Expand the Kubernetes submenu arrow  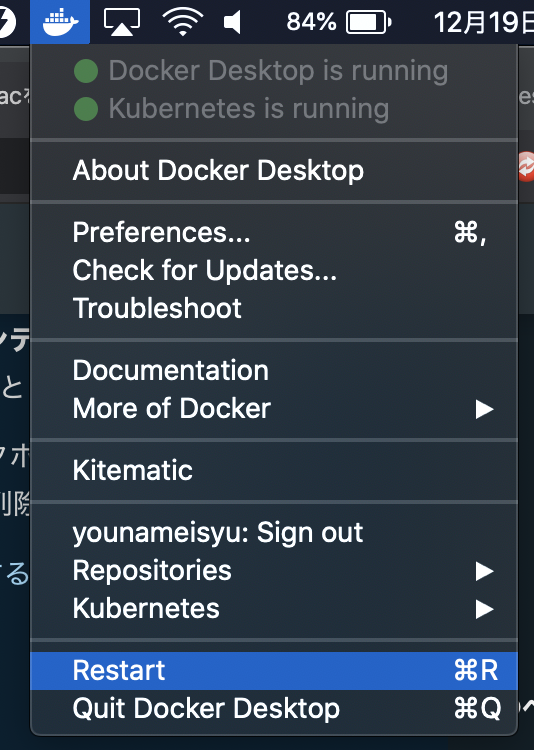tap(484, 609)
